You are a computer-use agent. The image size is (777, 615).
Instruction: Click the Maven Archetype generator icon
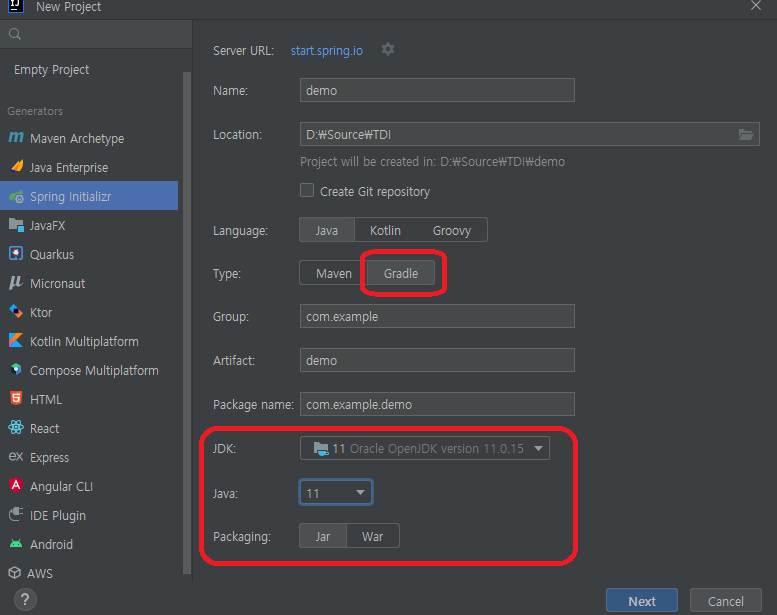point(16,137)
